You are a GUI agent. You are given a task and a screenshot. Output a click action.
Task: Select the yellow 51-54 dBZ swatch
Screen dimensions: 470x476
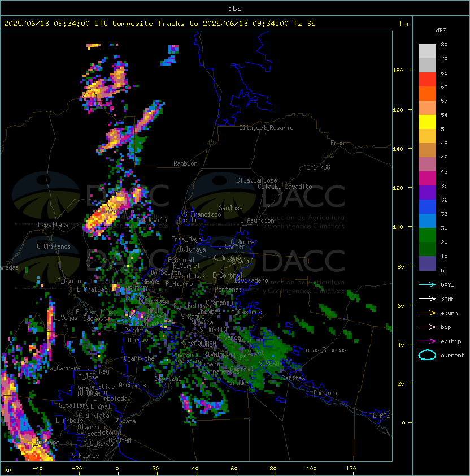coord(427,122)
